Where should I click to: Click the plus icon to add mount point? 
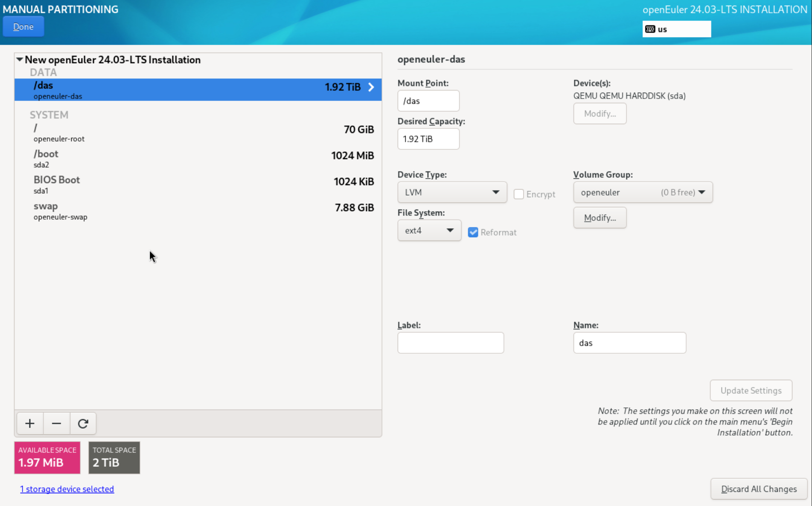pyautogui.click(x=30, y=423)
